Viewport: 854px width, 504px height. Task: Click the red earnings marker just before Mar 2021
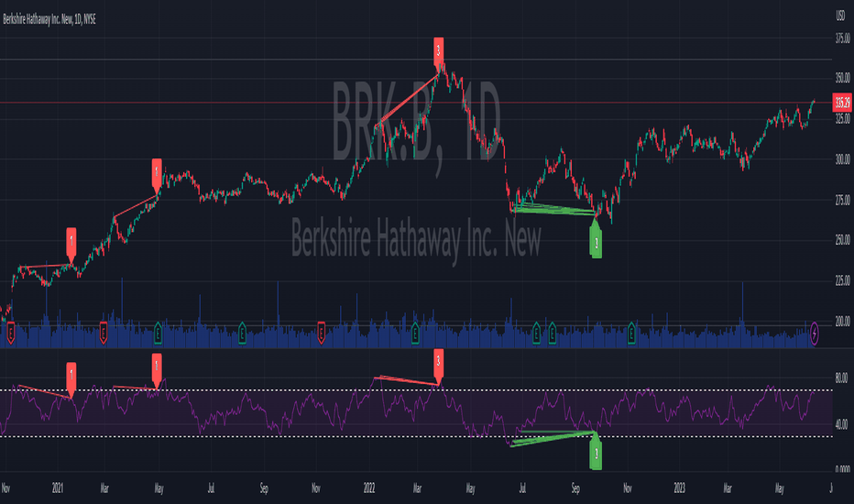coord(104,333)
